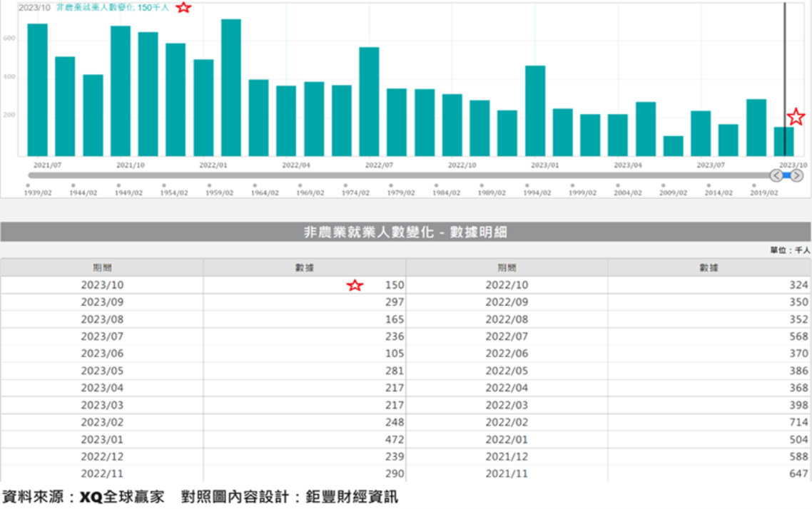Click the bar above 2023/01 label
Image resolution: width=812 pixels, height=509 pixels.
coord(535,110)
